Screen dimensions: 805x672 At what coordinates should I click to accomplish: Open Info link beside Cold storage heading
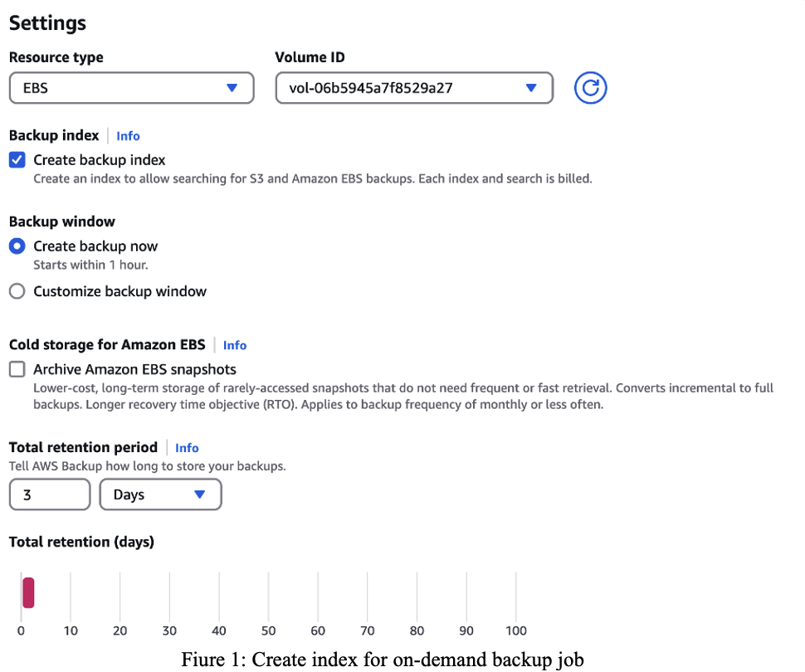tap(235, 345)
